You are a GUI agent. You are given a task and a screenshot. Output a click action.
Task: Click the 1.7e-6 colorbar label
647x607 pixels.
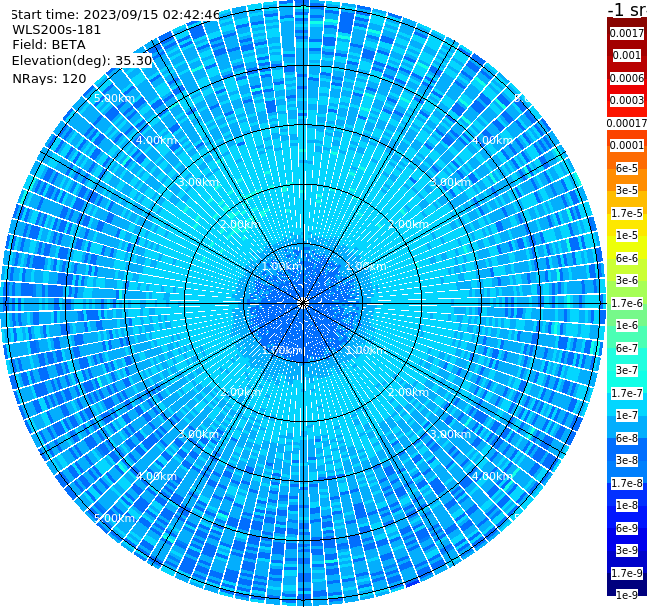click(x=627, y=303)
